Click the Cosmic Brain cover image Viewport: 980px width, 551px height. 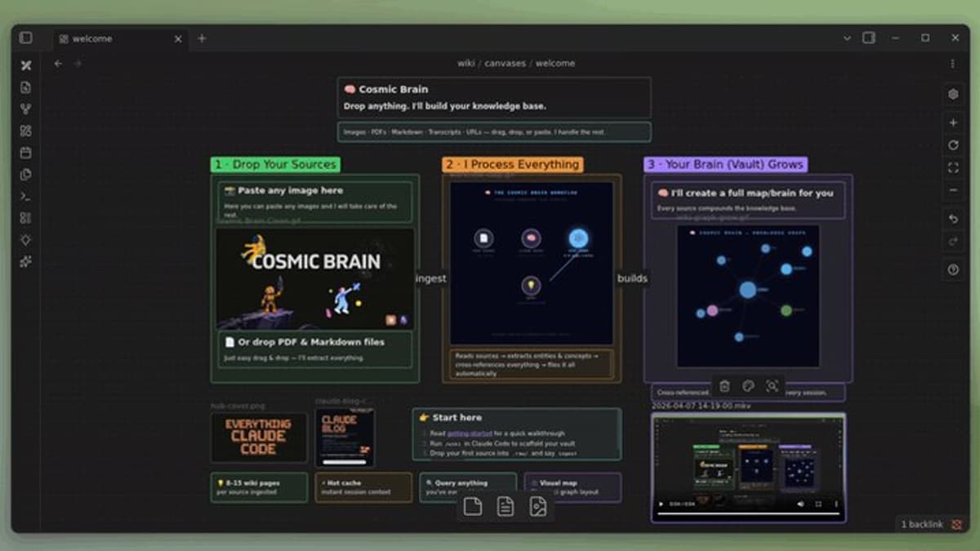[314, 278]
